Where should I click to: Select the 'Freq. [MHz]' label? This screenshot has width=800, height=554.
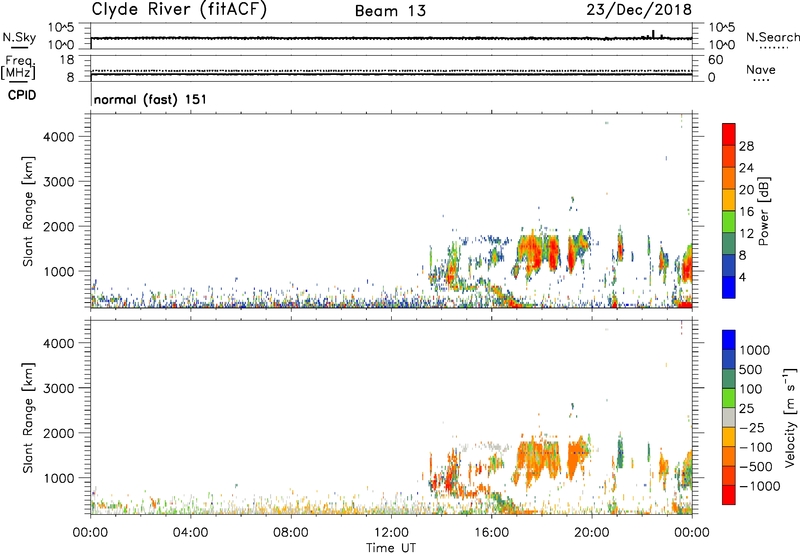click(x=19, y=67)
